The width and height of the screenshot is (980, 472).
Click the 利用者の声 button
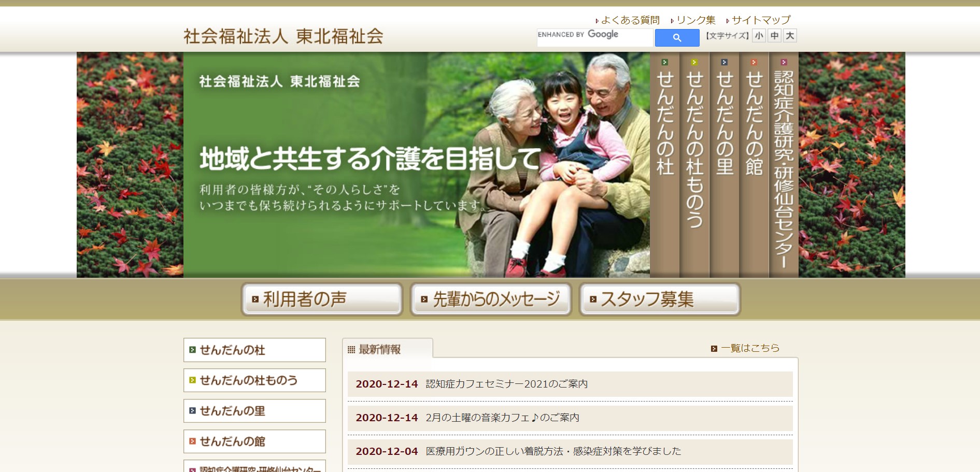coord(322,299)
